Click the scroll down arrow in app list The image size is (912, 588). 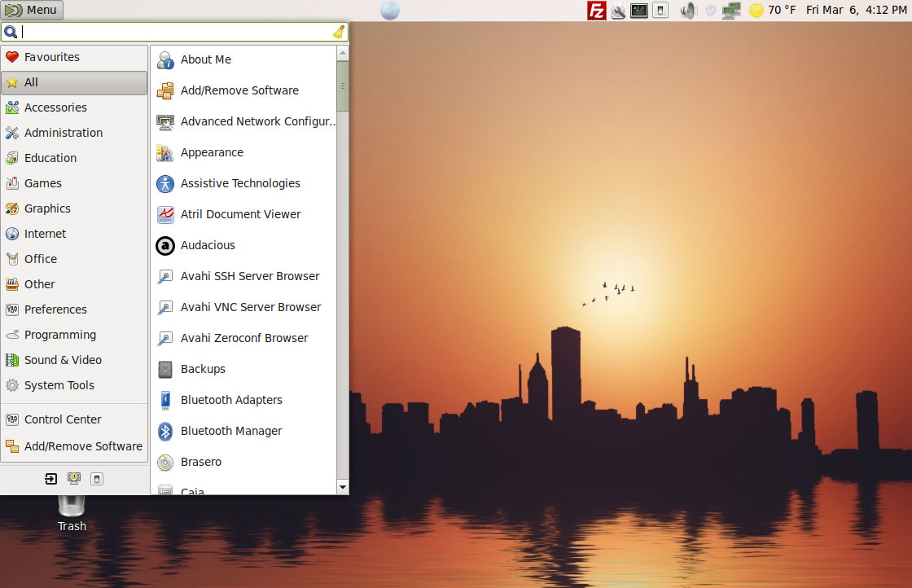pos(342,486)
